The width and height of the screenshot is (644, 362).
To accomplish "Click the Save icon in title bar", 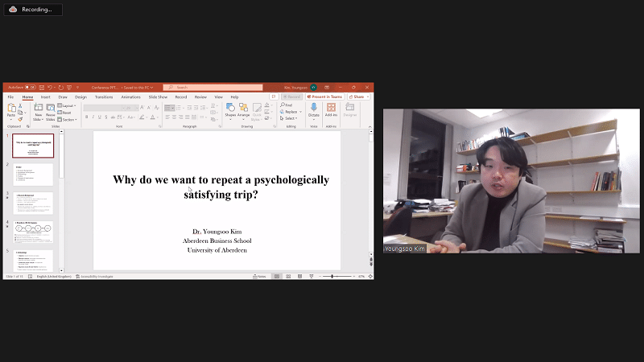I will click(x=40, y=87).
